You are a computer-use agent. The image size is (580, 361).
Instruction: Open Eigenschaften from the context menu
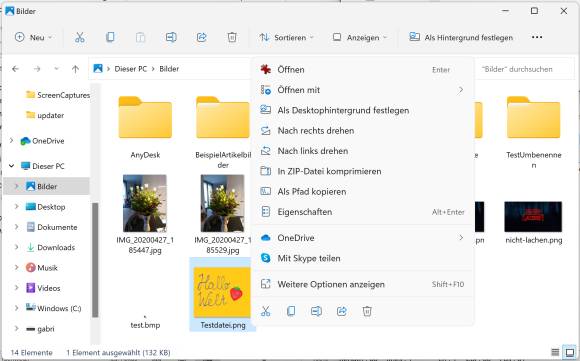tap(362, 212)
